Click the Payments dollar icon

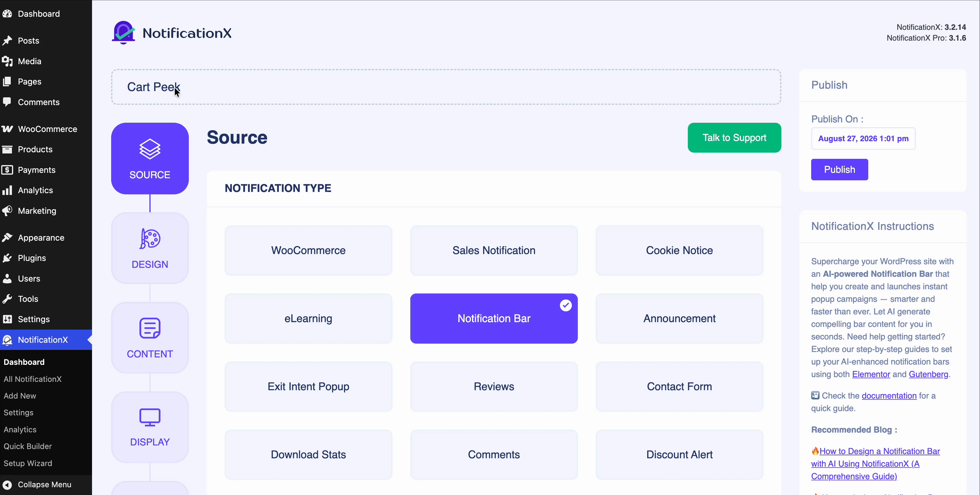7,170
